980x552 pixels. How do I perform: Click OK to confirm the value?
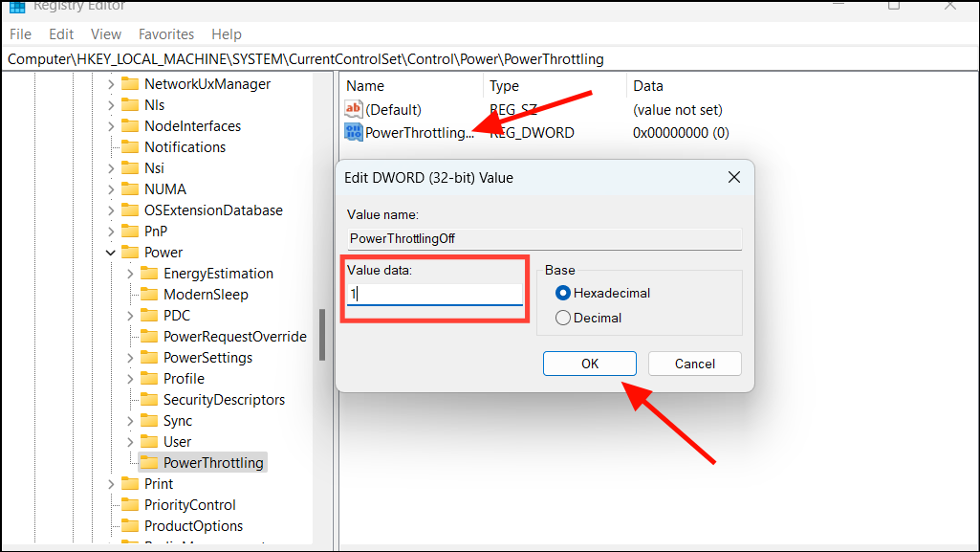click(589, 364)
